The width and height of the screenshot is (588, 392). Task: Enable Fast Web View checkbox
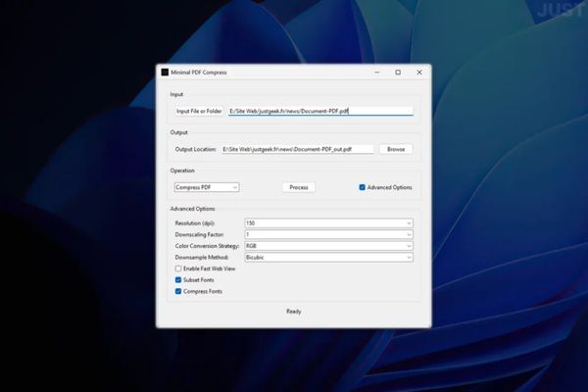coord(178,269)
